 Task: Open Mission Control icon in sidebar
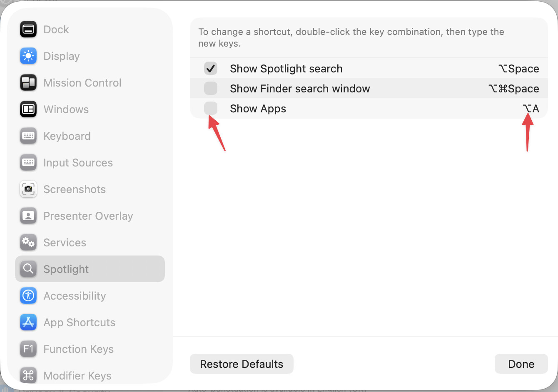28,83
